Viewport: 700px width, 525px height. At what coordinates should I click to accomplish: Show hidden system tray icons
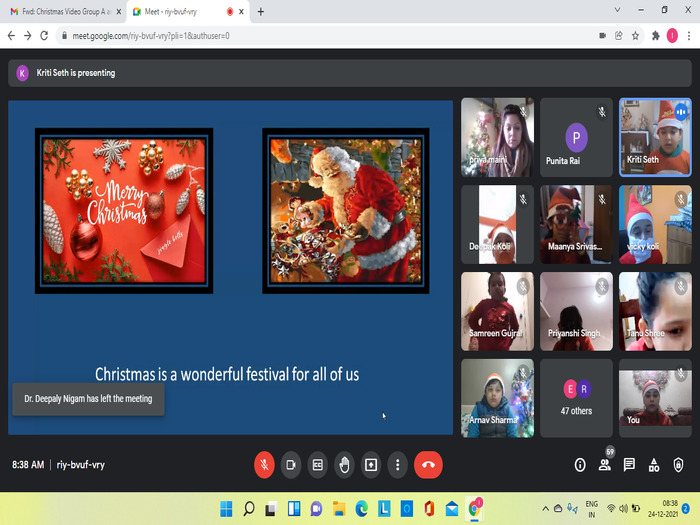coord(546,508)
